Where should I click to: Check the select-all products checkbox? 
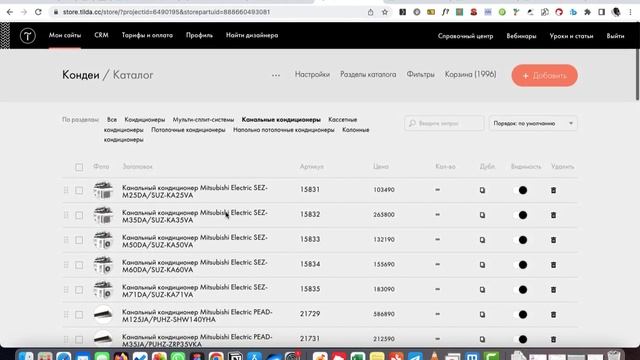(79, 167)
